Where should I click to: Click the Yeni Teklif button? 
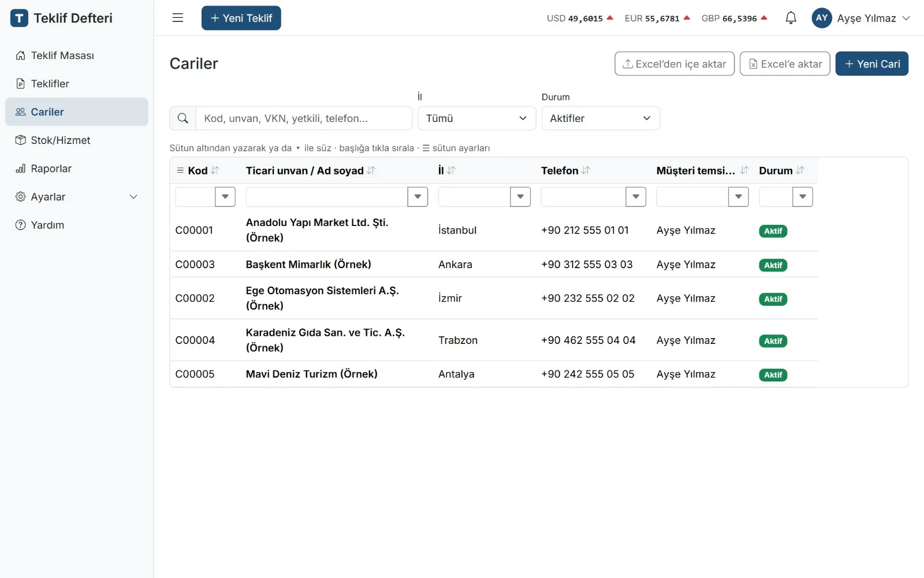[241, 18]
